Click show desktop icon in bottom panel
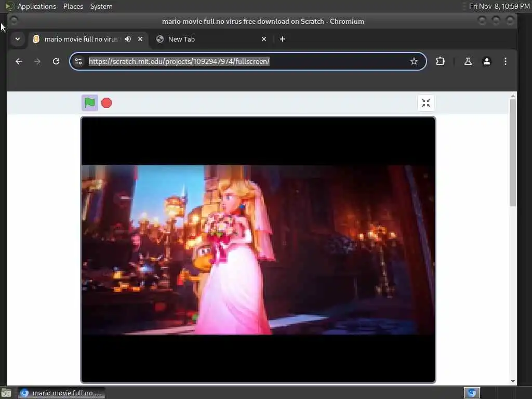This screenshot has height=399, width=532. tap(6, 393)
